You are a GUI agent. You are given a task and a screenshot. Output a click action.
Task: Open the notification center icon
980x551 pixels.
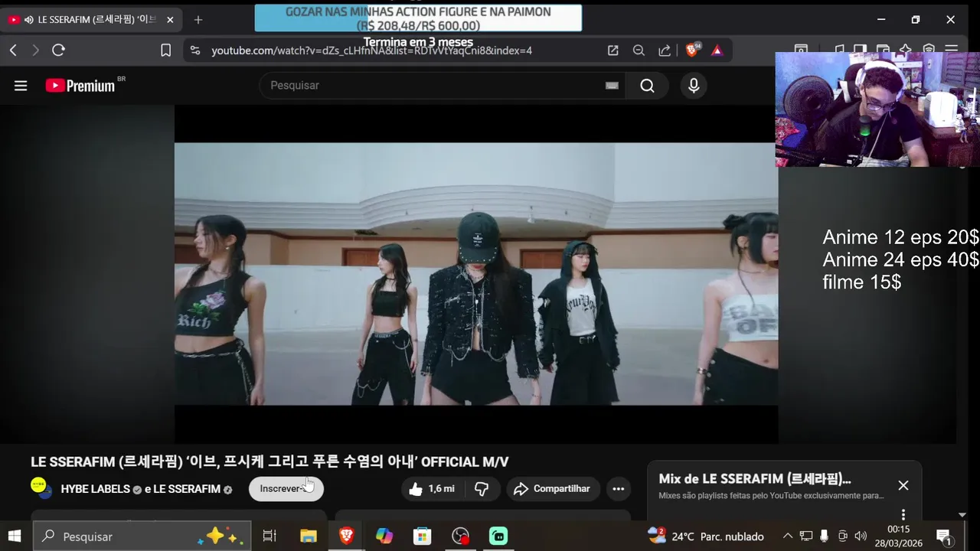944,536
